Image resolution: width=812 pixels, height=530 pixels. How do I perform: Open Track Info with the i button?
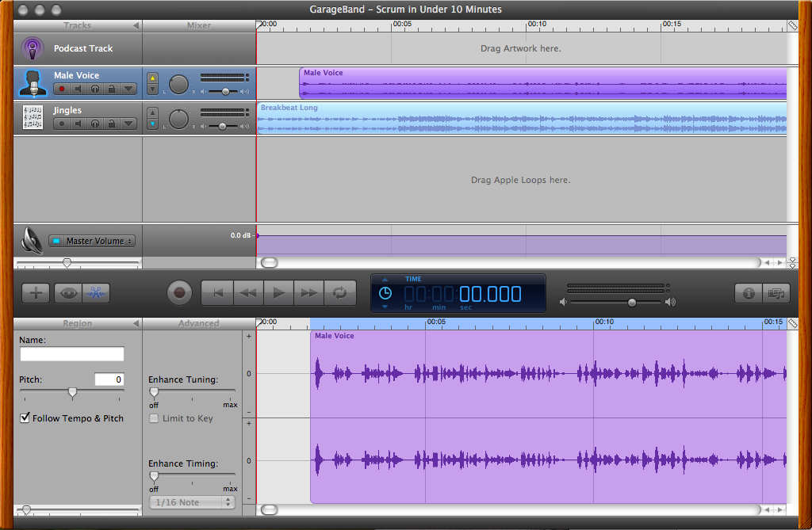tap(749, 293)
